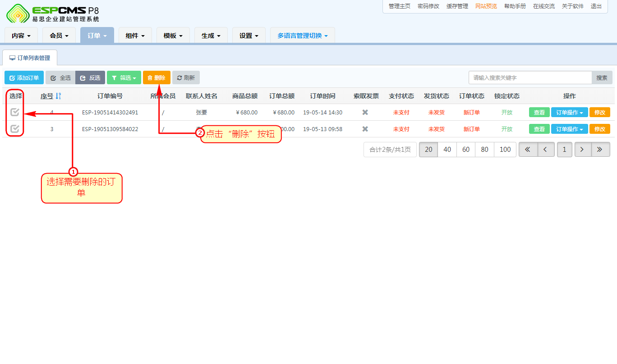Click 修改 for order ESP-19051309584022
The width and height of the screenshot is (617, 364).
600,129
